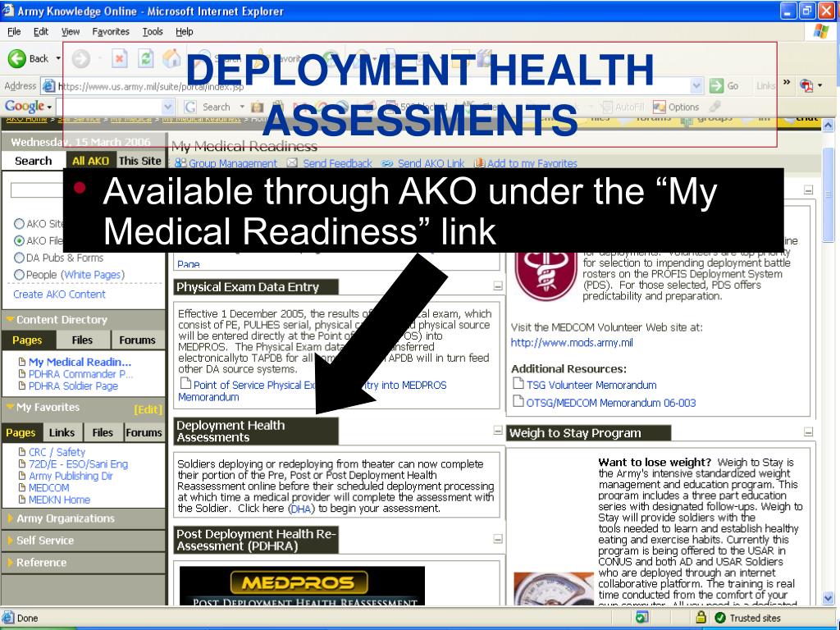Click the MEDCOM caduceus emblem image

(546, 276)
